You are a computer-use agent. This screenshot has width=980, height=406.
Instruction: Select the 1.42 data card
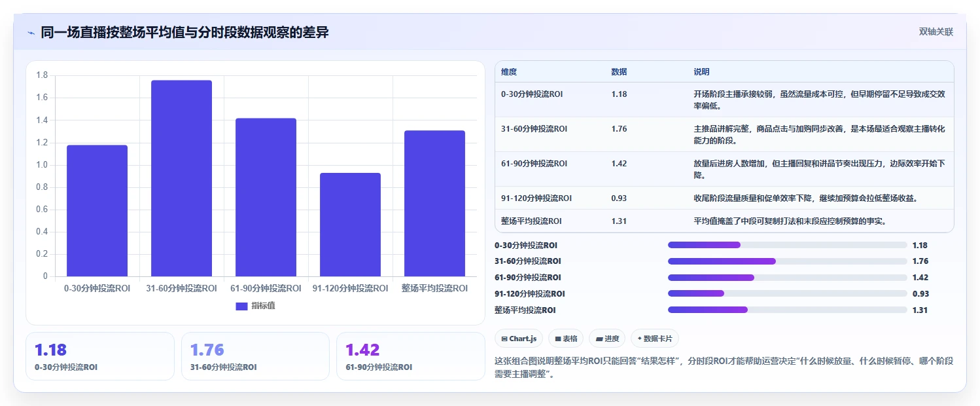point(410,356)
